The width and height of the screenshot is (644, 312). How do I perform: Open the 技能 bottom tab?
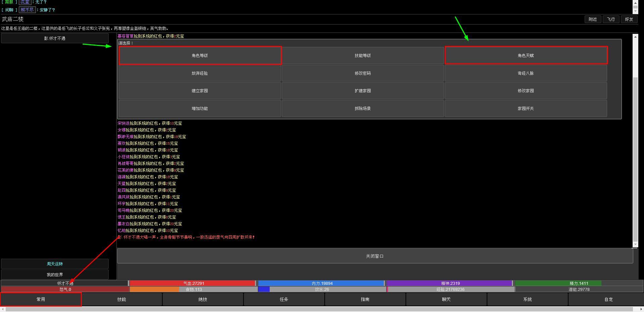click(x=122, y=299)
